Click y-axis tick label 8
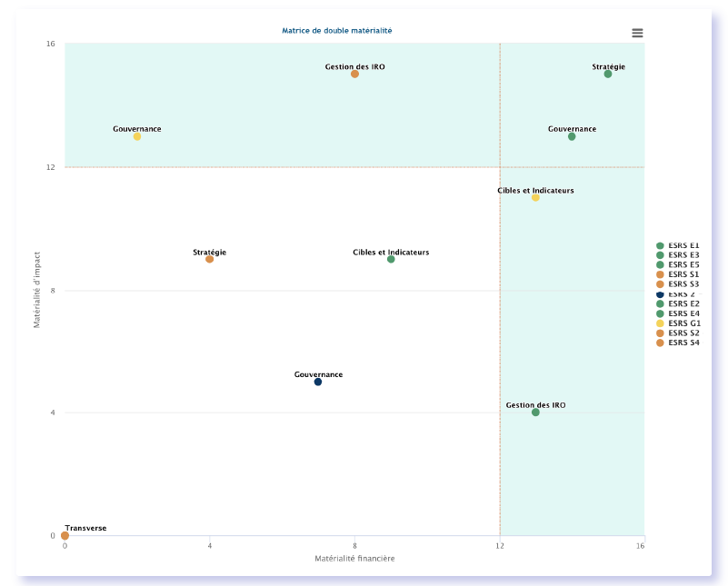The width and height of the screenshot is (728, 586). point(53,291)
